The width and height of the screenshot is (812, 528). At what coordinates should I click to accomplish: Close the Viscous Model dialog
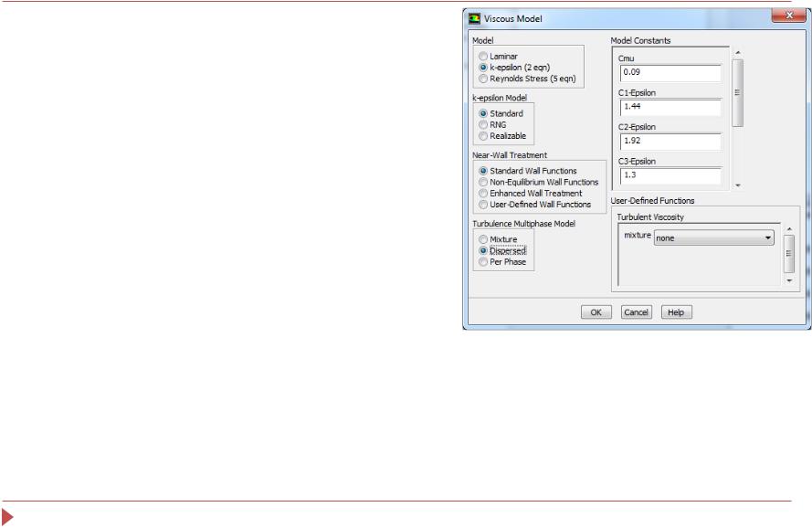(788, 15)
